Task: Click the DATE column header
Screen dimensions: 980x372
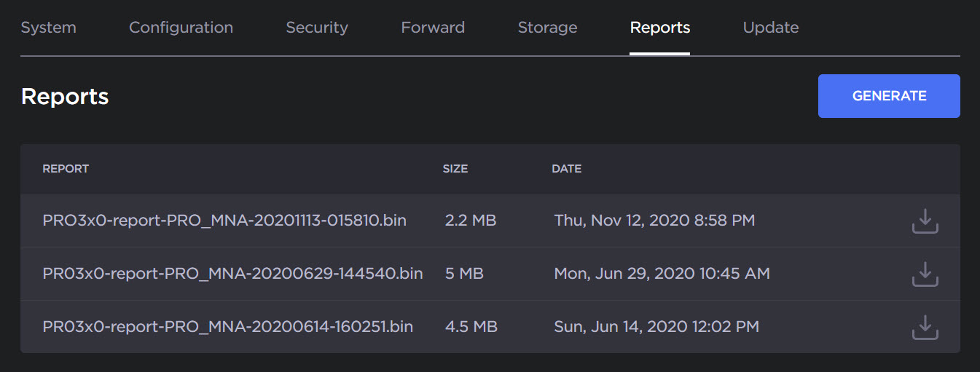Action: pos(566,169)
